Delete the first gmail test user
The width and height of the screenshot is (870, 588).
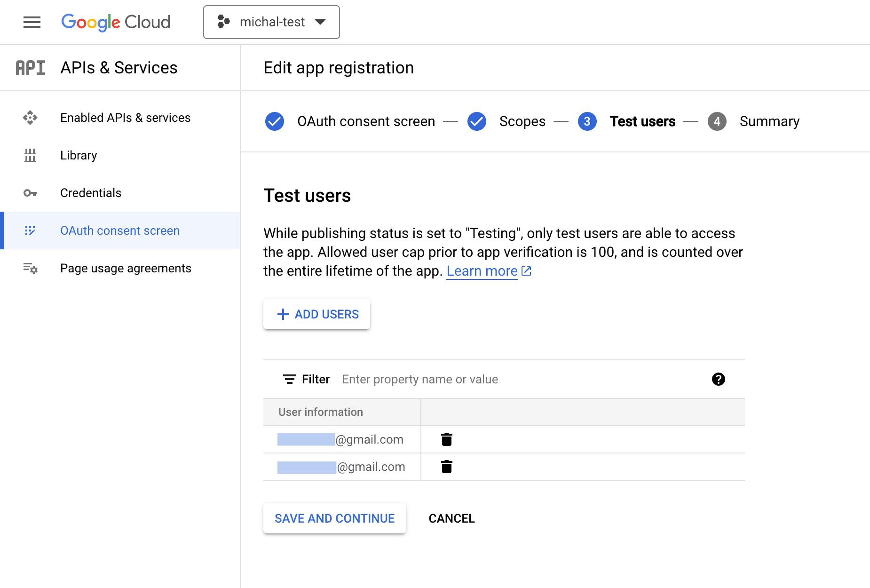(x=447, y=439)
